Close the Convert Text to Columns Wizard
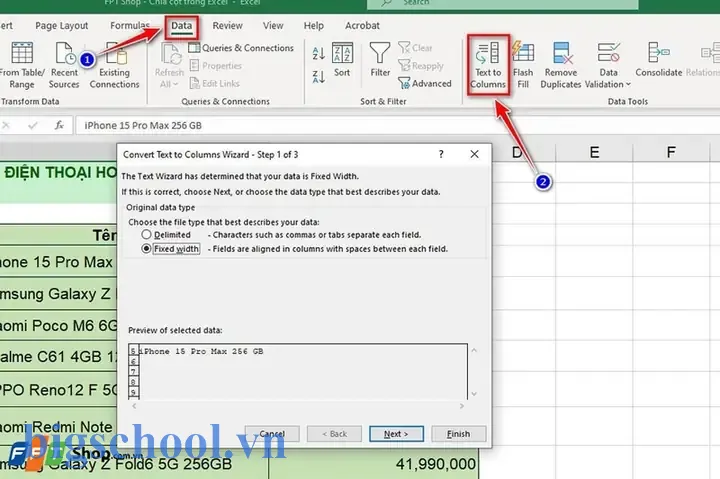This screenshot has height=479, width=720. [x=474, y=154]
